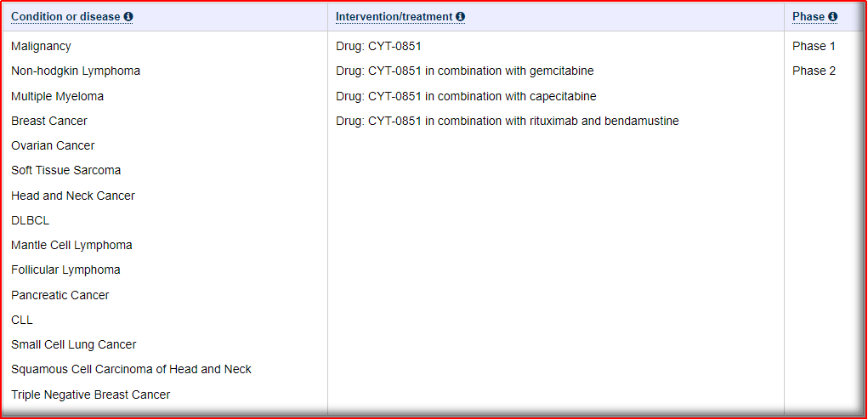Select the Malignancy condition entry
The width and height of the screenshot is (868, 420).
click(x=41, y=46)
